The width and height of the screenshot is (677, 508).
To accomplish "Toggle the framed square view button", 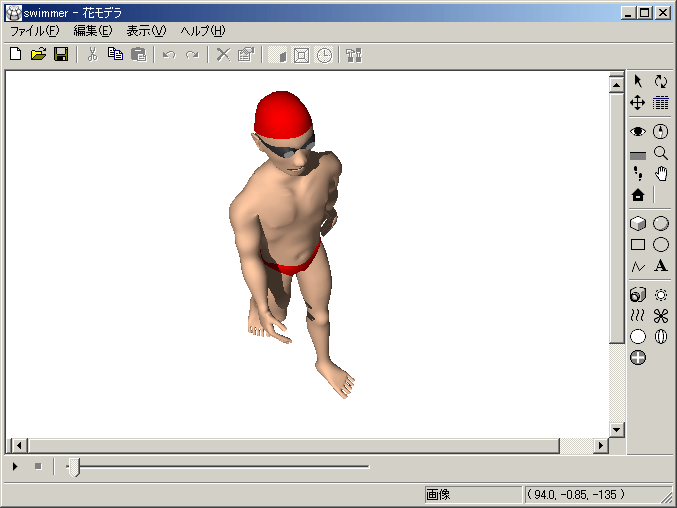I will pos(301,55).
